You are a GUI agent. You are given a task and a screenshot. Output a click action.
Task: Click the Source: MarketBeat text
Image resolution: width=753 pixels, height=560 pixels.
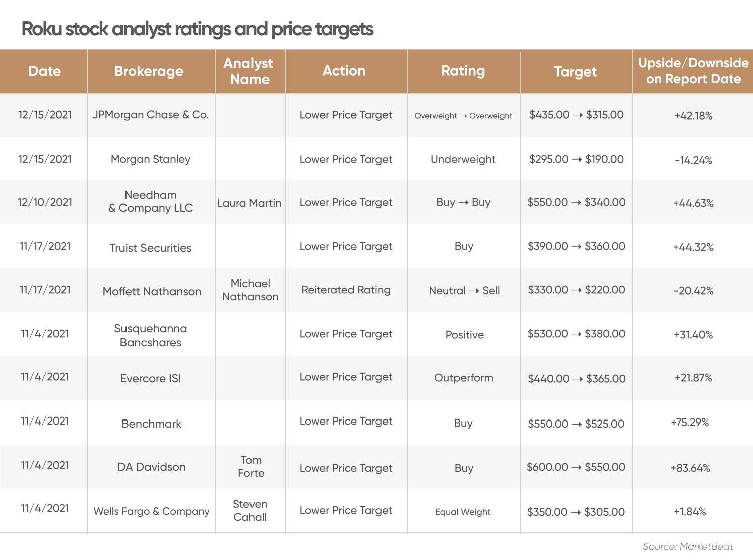688,546
